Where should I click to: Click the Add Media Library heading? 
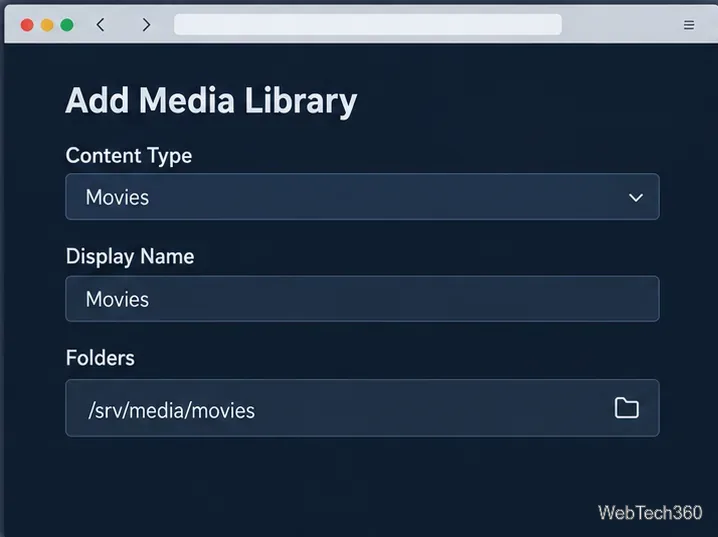211,101
